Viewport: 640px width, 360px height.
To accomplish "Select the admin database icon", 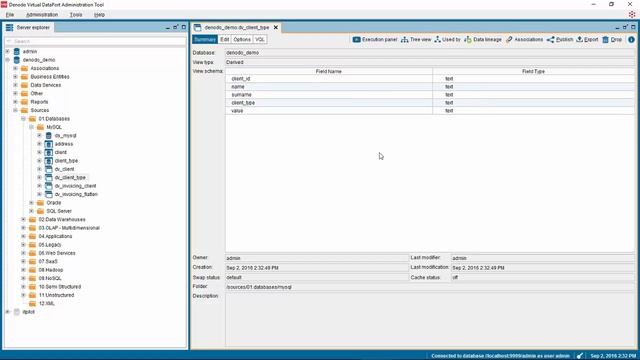I will pyautogui.click(x=17, y=51).
